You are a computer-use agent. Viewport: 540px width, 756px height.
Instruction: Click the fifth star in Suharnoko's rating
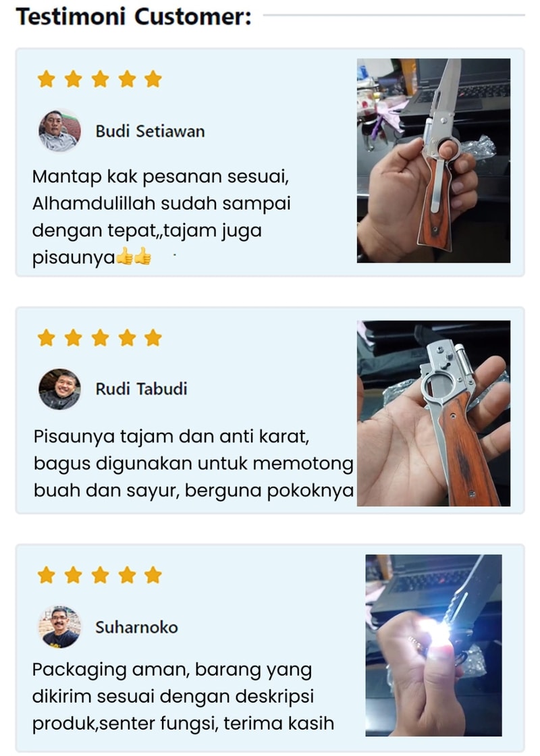tap(153, 574)
